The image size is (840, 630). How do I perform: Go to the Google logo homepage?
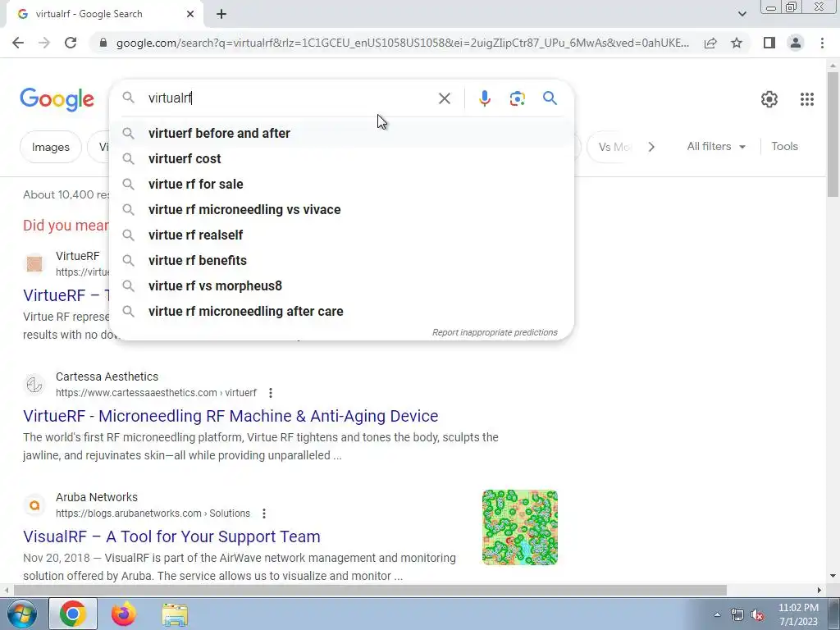tap(57, 99)
